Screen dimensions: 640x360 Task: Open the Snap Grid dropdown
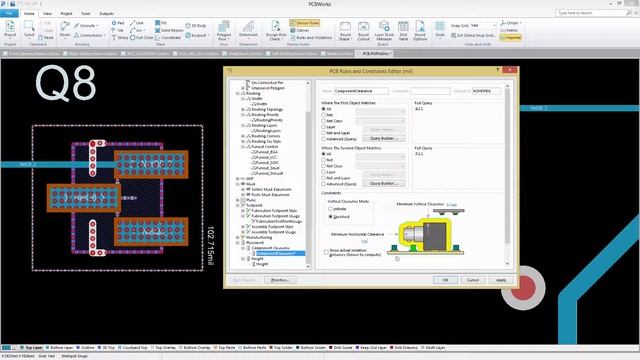click(x=494, y=25)
